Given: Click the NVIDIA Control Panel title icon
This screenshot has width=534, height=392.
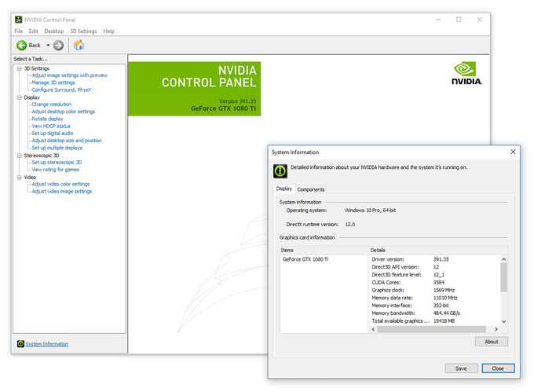Looking at the screenshot, I should coord(18,20).
